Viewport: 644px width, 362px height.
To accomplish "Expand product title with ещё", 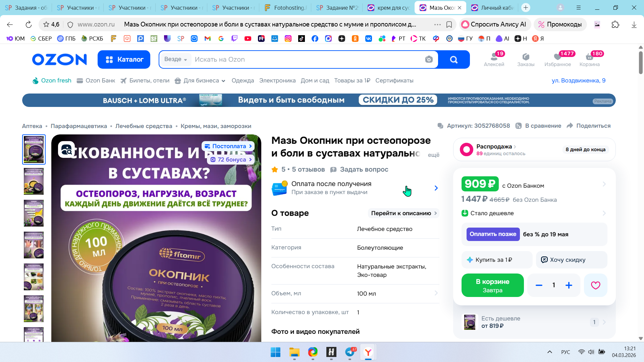I will coord(433,155).
